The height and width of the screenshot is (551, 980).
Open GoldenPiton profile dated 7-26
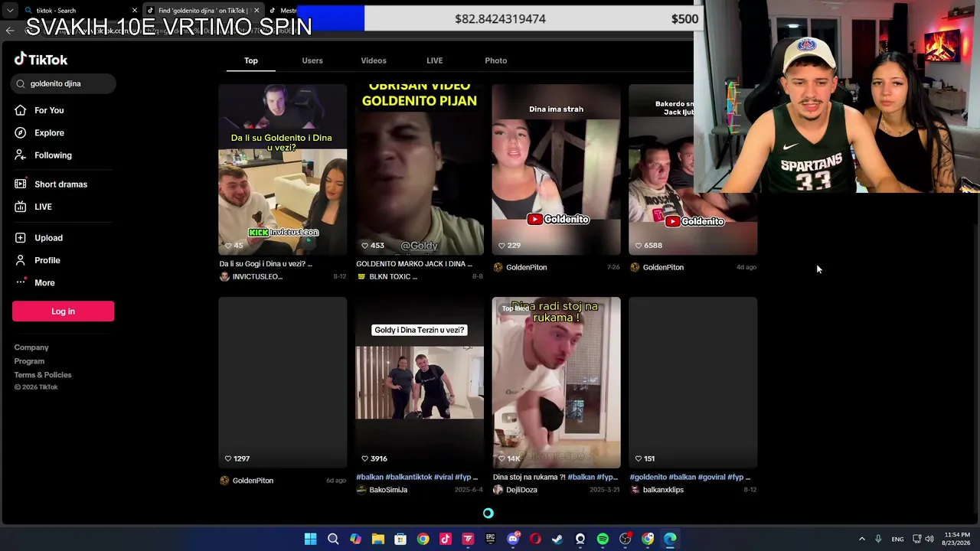click(x=526, y=267)
